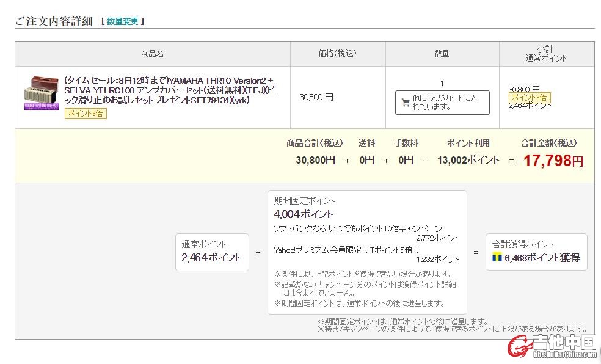
Task: Click the ポイント8倍 badge in subtotal column
Action: coord(530,97)
